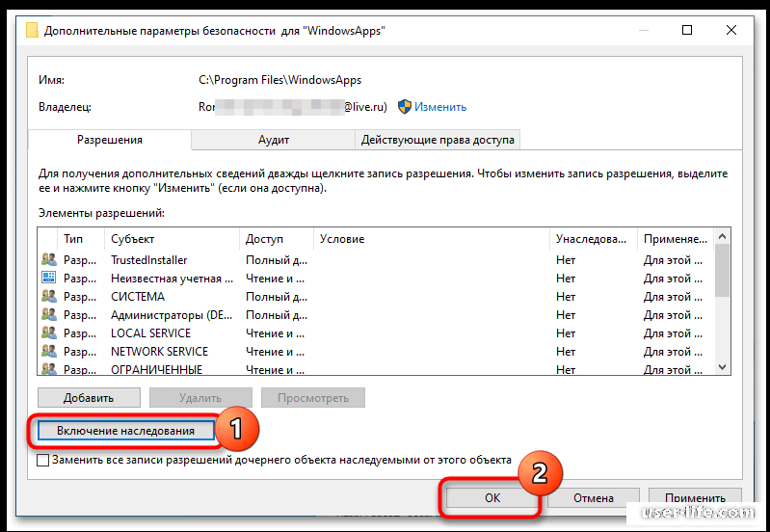Click the icon on the Неизвестная учетная row
Screen dimensions: 770x532
[48, 278]
